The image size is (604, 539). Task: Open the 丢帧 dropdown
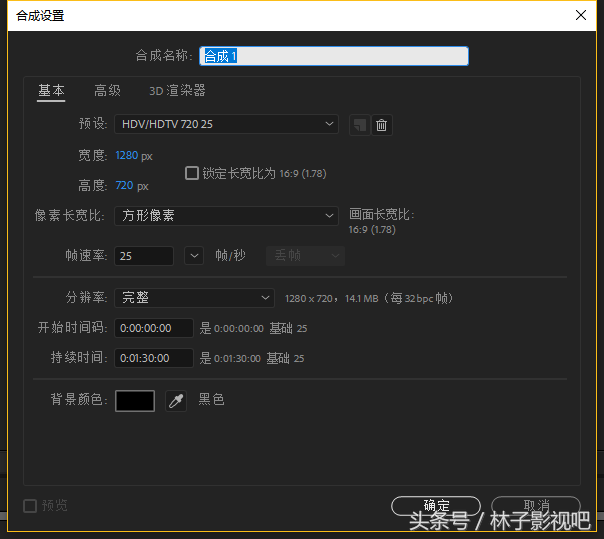pyautogui.click(x=305, y=255)
